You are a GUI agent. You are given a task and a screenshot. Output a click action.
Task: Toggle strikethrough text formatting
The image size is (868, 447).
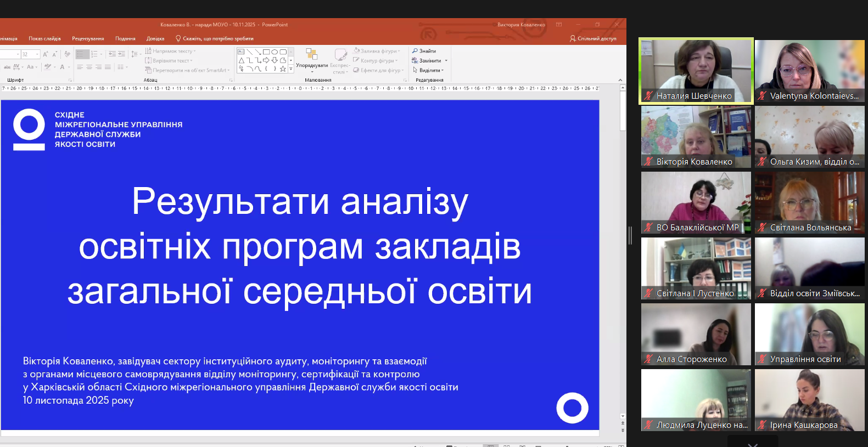pyautogui.click(x=7, y=67)
